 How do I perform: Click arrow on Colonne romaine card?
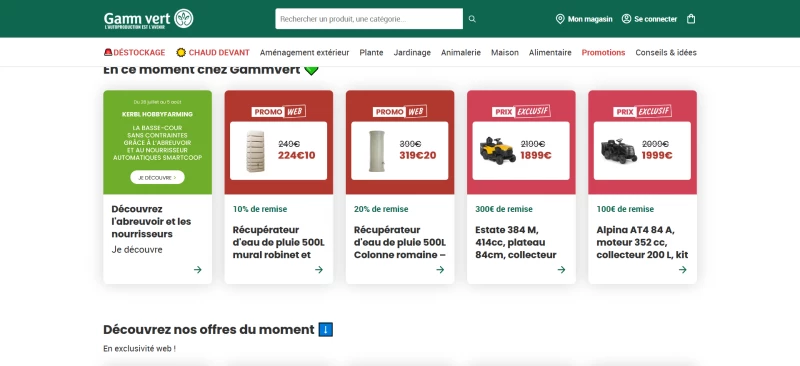440,270
